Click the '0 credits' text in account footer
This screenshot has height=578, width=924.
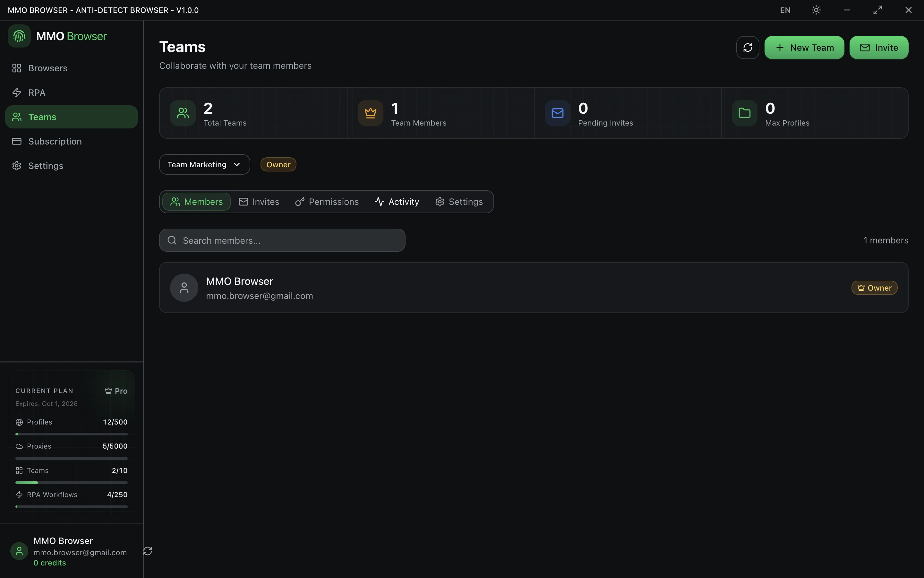tap(50, 563)
